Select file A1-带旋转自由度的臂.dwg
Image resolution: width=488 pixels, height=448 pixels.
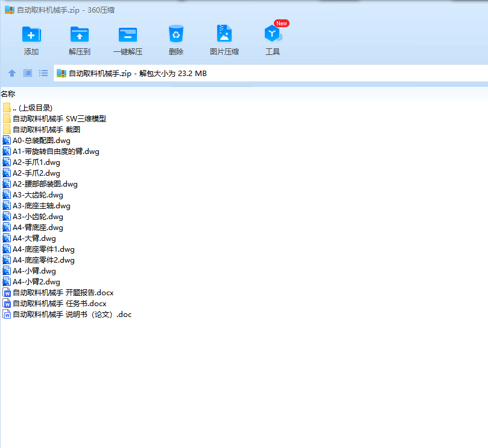51,152
